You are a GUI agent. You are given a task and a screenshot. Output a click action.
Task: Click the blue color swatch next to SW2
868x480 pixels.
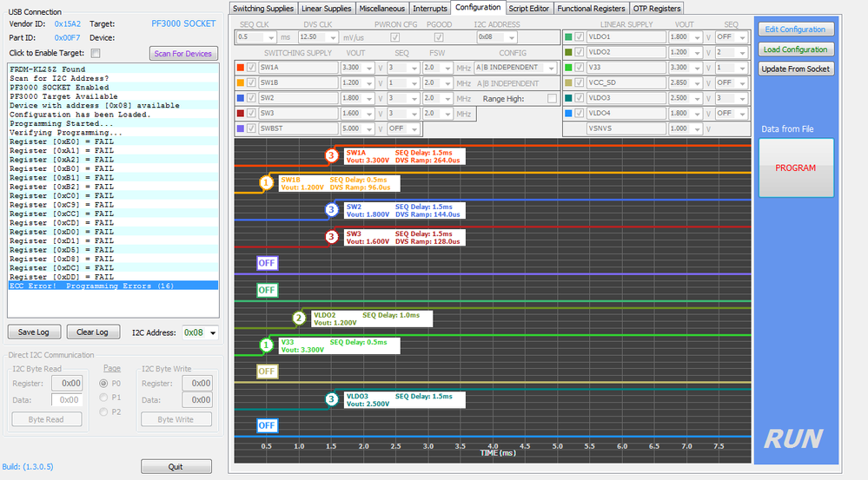click(x=241, y=98)
